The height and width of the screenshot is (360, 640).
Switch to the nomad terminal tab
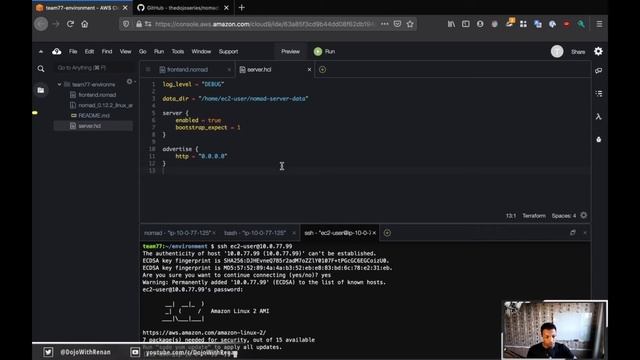178,233
